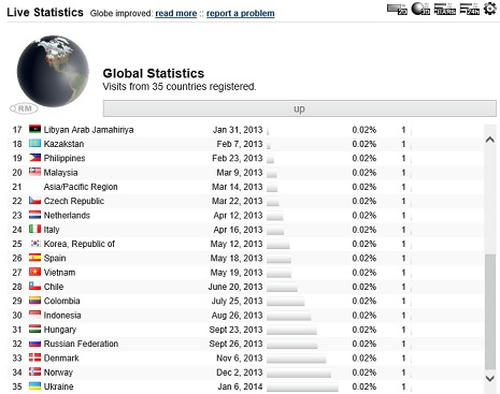The width and height of the screenshot is (500, 394).
Task: Click the Vietnam flag icon
Action: 35,272
